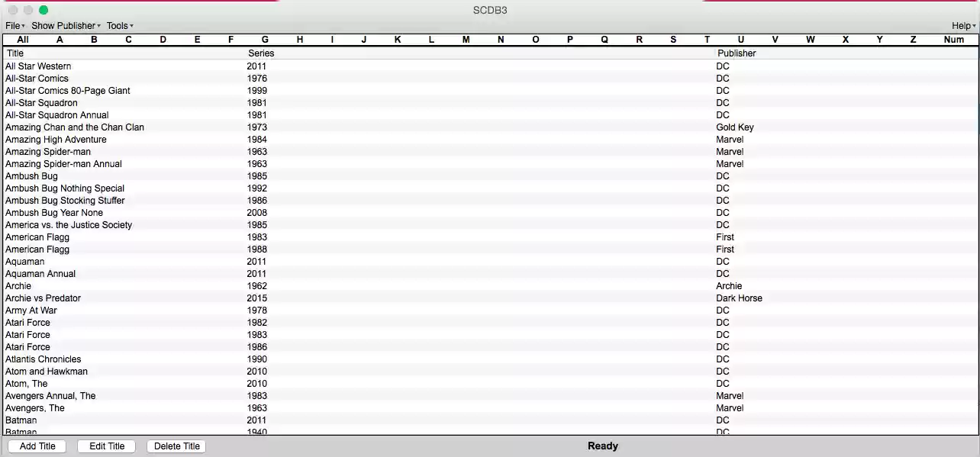Viewport: 980px width, 457px height.
Task: Filter titles by letter C
Action: pyautogui.click(x=128, y=40)
